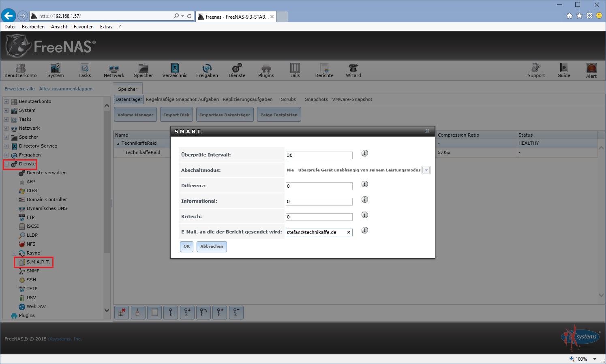Click the Erweitere alle link
Viewport: 606px width, 364px height.
(x=19, y=89)
